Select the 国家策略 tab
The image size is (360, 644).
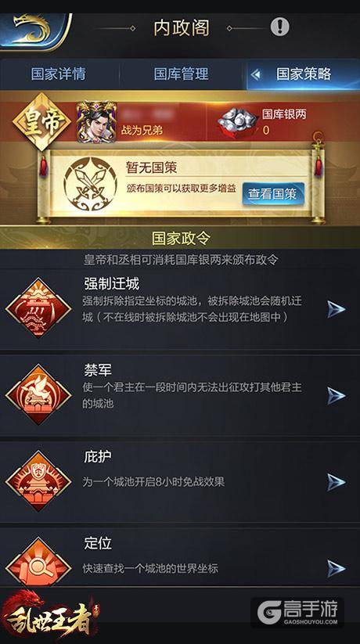coord(304,74)
